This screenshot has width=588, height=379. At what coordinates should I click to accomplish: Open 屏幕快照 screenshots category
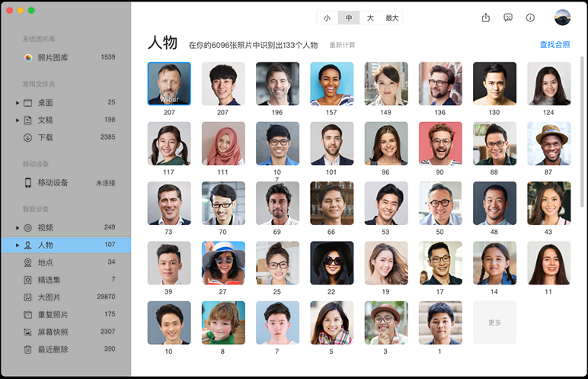[x=53, y=332]
